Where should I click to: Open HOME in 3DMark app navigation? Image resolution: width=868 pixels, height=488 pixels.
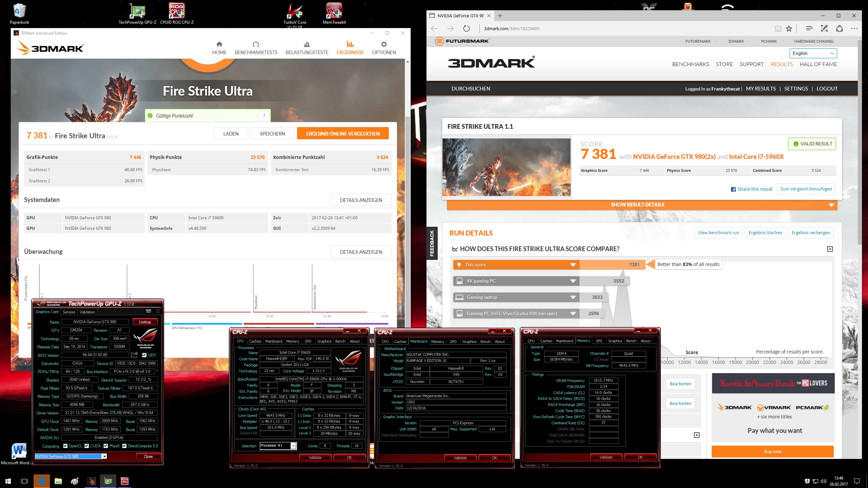point(219,48)
